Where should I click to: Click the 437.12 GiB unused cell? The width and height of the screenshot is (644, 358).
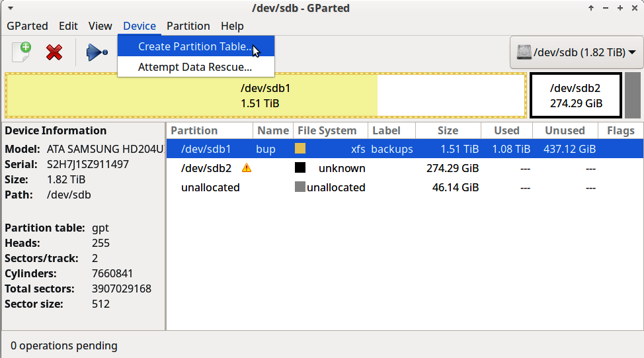(569, 149)
